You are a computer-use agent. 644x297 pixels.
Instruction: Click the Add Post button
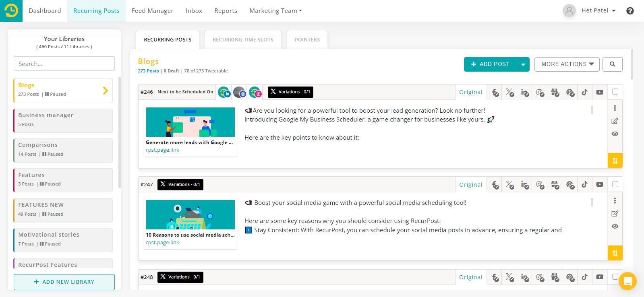point(491,64)
